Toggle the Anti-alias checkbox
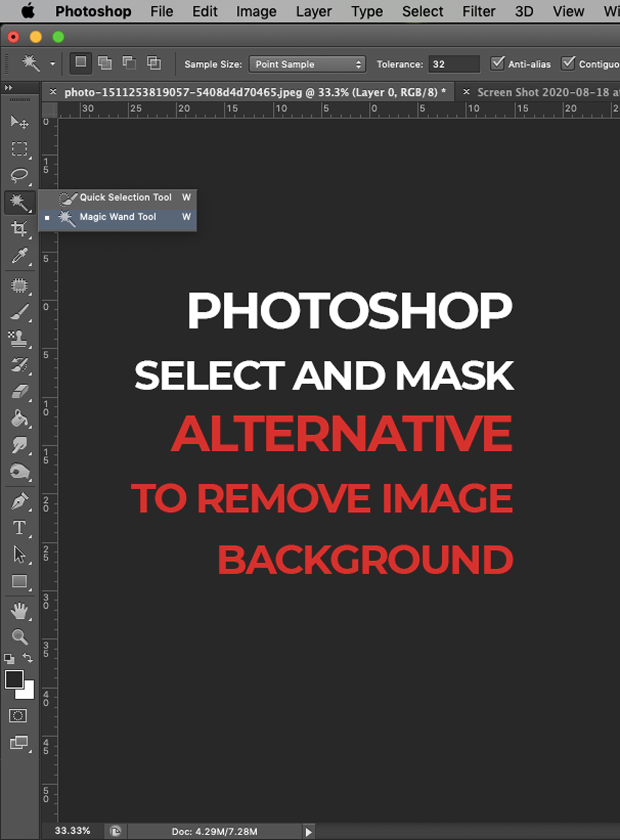Image resolution: width=620 pixels, height=840 pixels. pos(497,63)
